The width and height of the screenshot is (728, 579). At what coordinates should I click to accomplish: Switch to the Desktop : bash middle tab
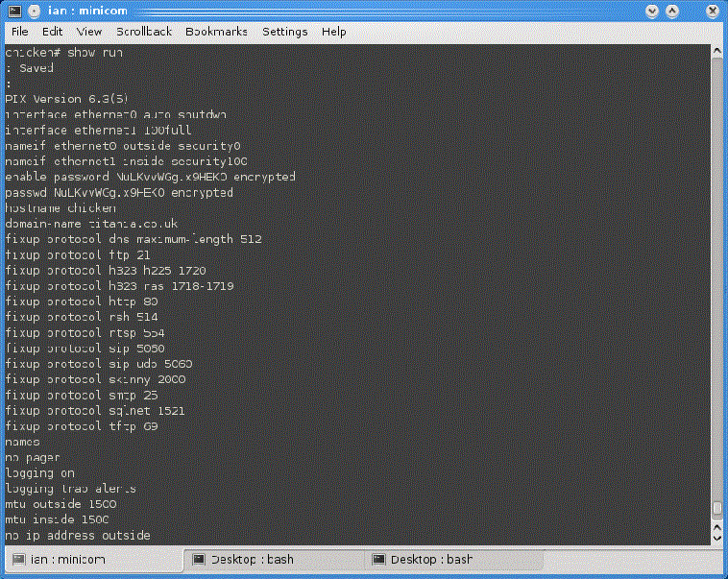[x=274, y=560]
